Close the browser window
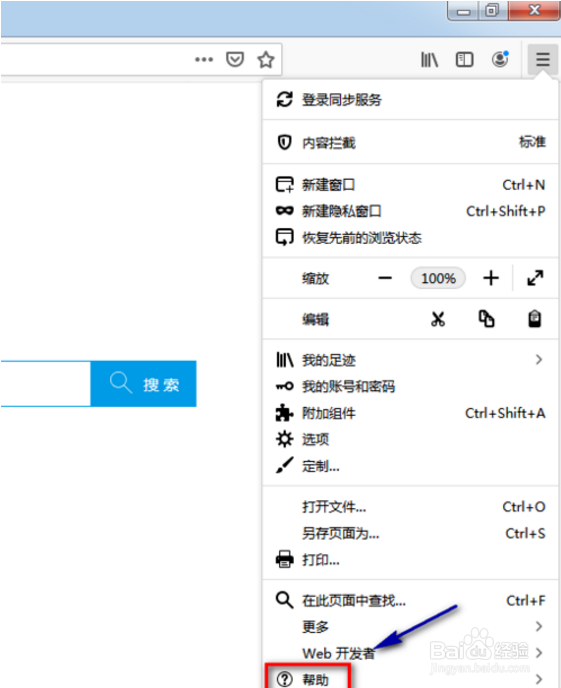Image resolution: width=561 pixels, height=688 pixels. coord(534,10)
